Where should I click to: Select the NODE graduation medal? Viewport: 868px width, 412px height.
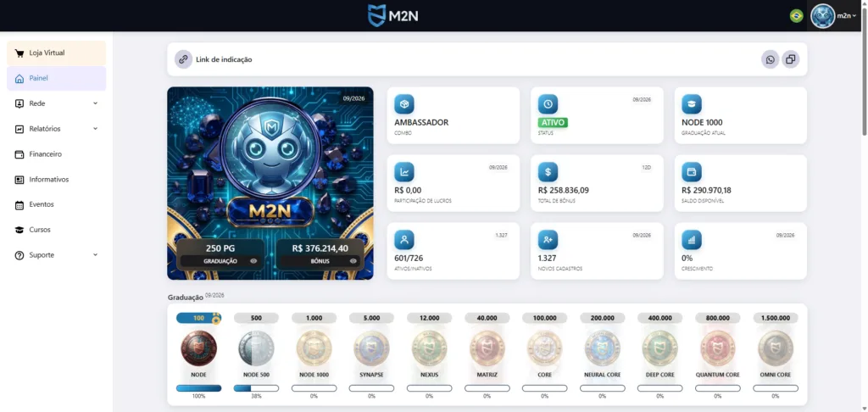pos(198,348)
